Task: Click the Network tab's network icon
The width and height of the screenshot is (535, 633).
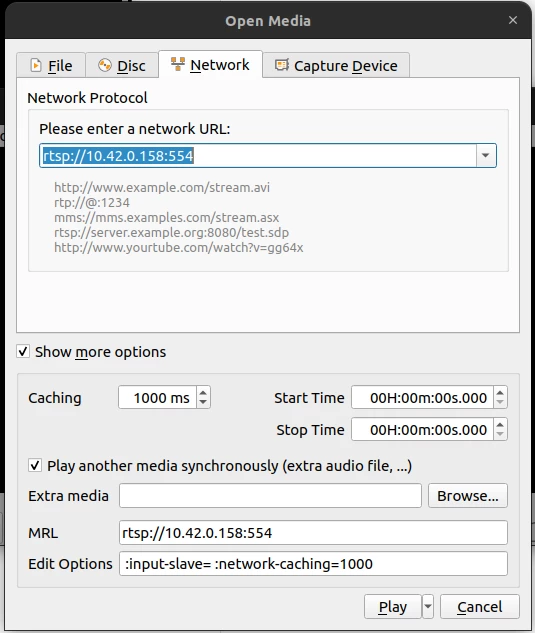Action: pyautogui.click(x=178, y=64)
